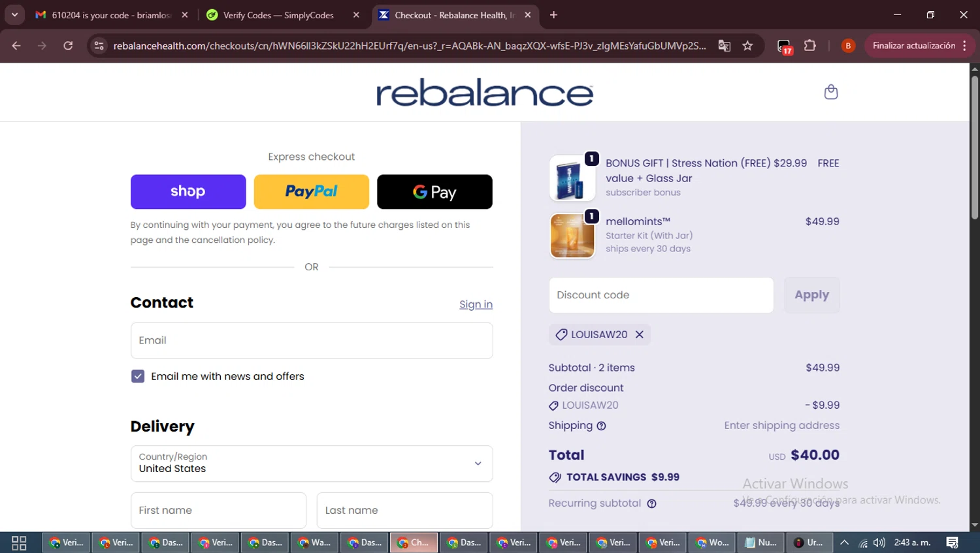980x553 pixels.
Task: Open the tab search dropdown arrow
Action: pos(14,14)
